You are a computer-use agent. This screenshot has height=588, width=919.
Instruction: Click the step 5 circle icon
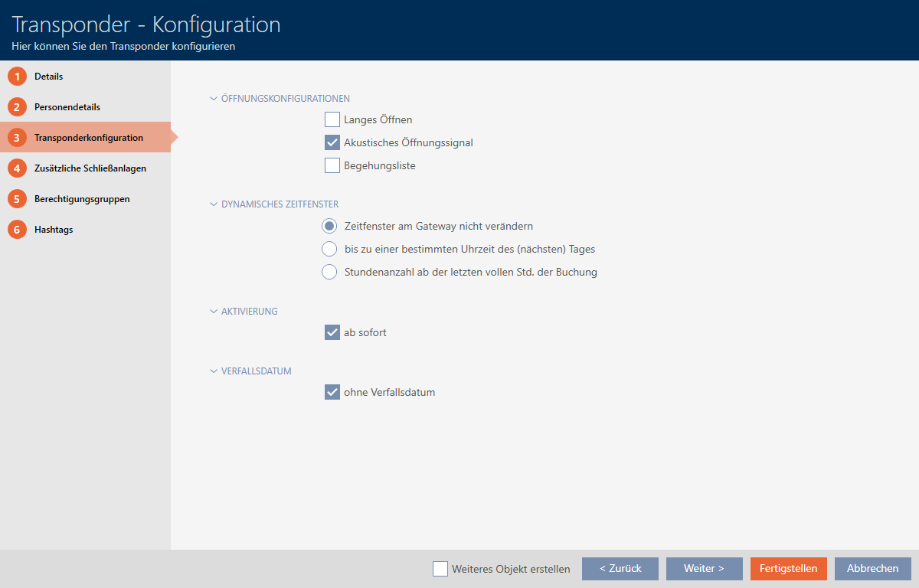(x=17, y=199)
